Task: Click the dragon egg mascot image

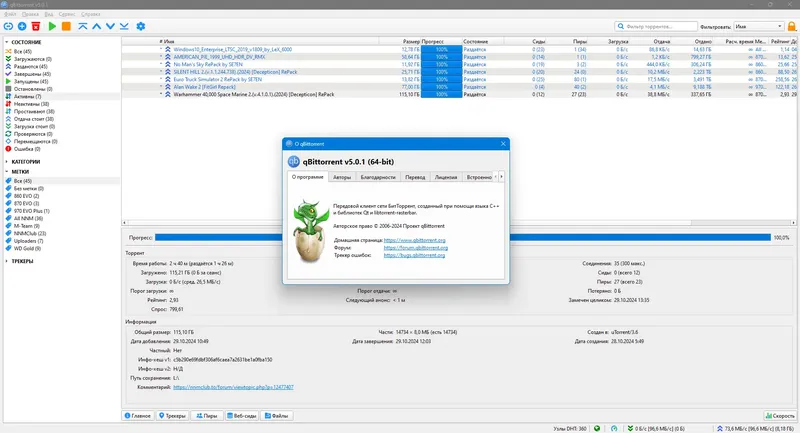Action: 310,231
